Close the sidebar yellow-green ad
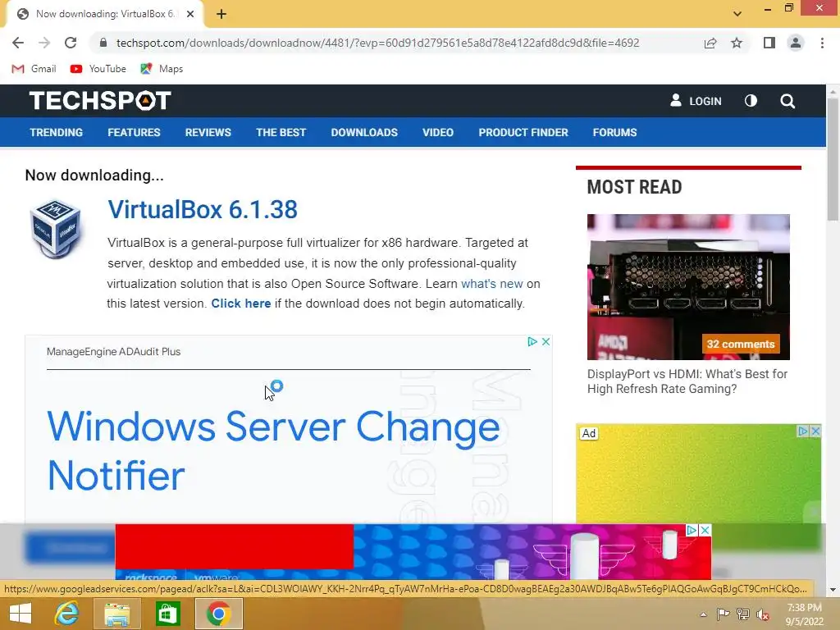 tap(815, 431)
